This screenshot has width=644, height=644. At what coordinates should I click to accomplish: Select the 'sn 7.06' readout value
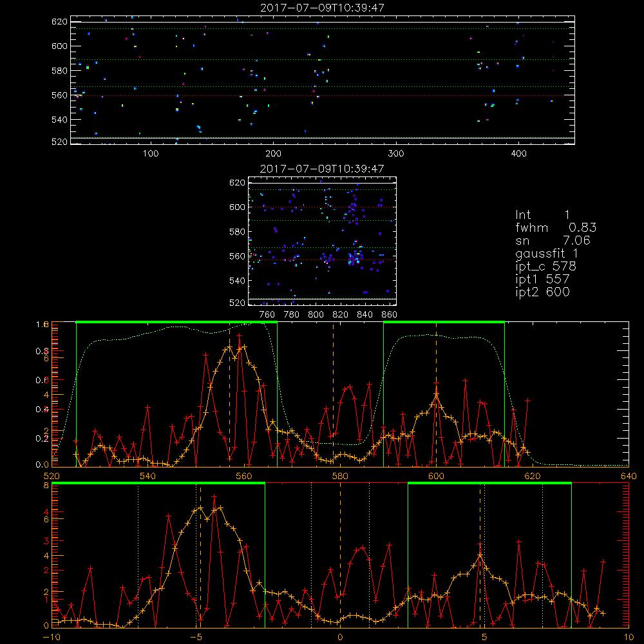coord(576,240)
